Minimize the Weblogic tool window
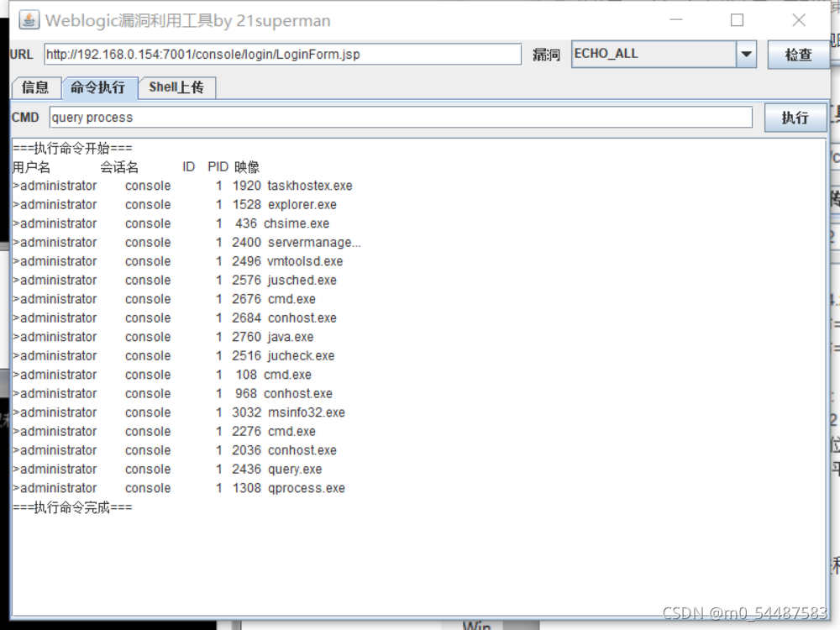The image size is (840, 630). (676, 20)
